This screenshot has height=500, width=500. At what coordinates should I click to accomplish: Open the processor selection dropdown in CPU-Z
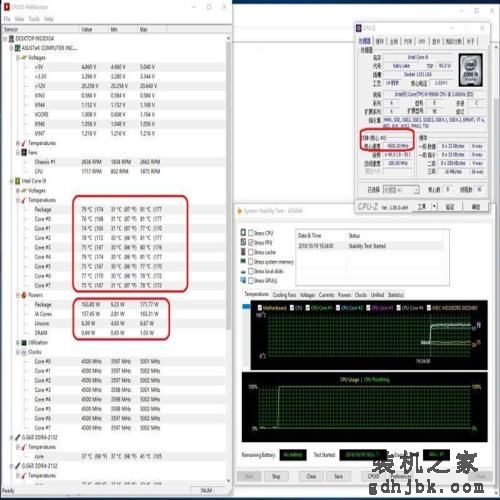[x=401, y=190]
